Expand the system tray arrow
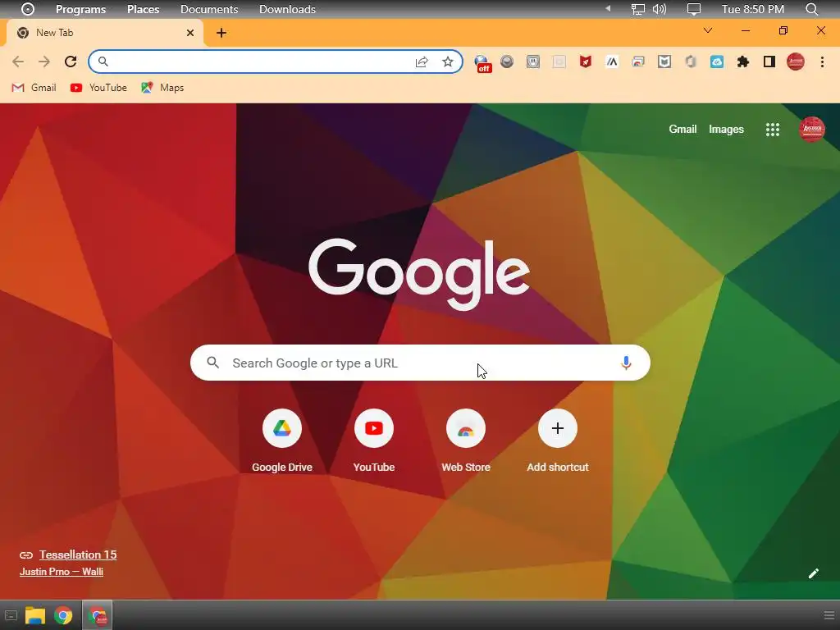The width and height of the screenshot is (840, 630). pyautogui.click(x=608, y=8)
